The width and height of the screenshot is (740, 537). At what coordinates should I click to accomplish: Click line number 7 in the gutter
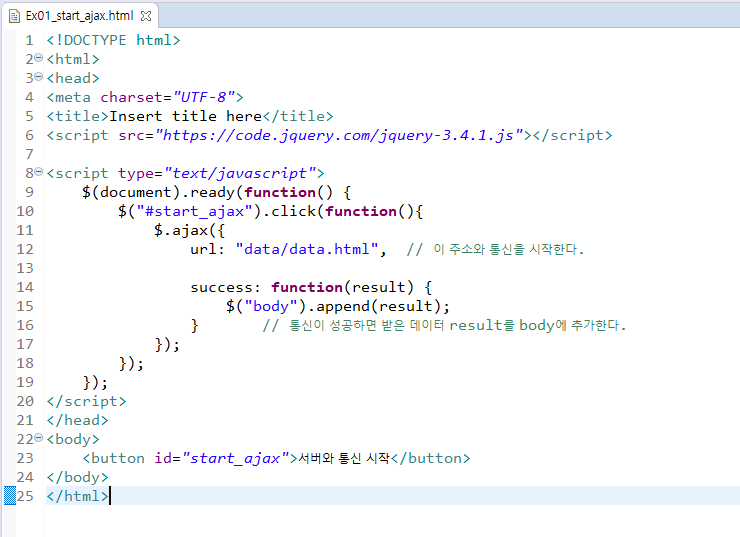click(x=29, y=154)
